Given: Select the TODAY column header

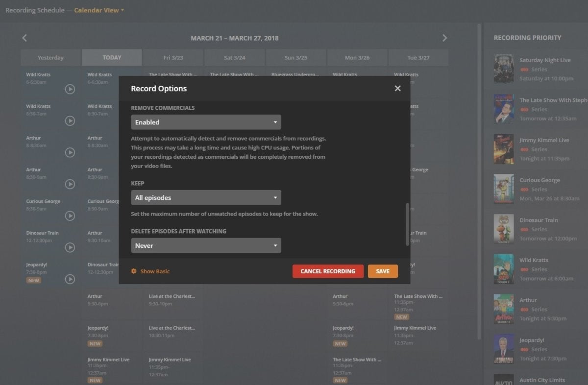Looking at the screenshot, I should click(112, 57).
